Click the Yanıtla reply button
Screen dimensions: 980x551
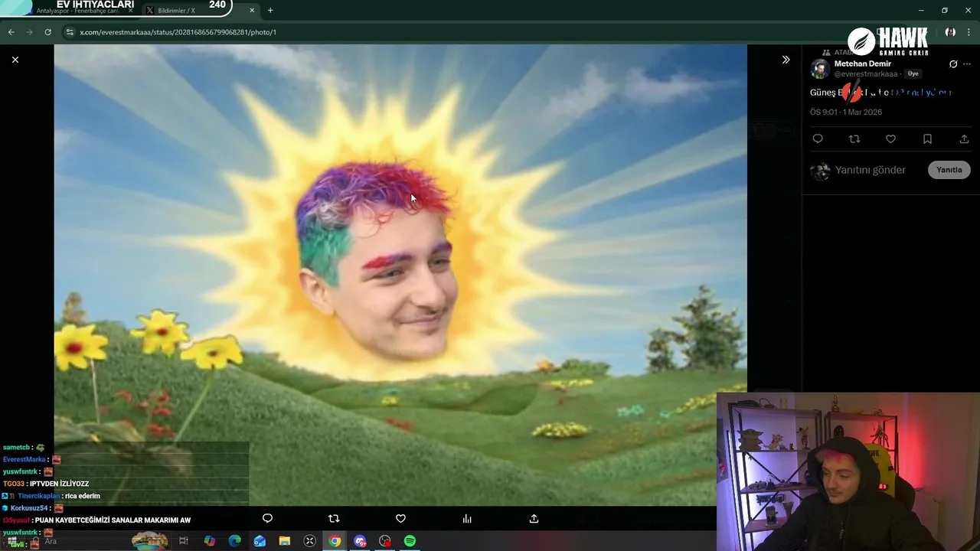click(x=949, y=170)
